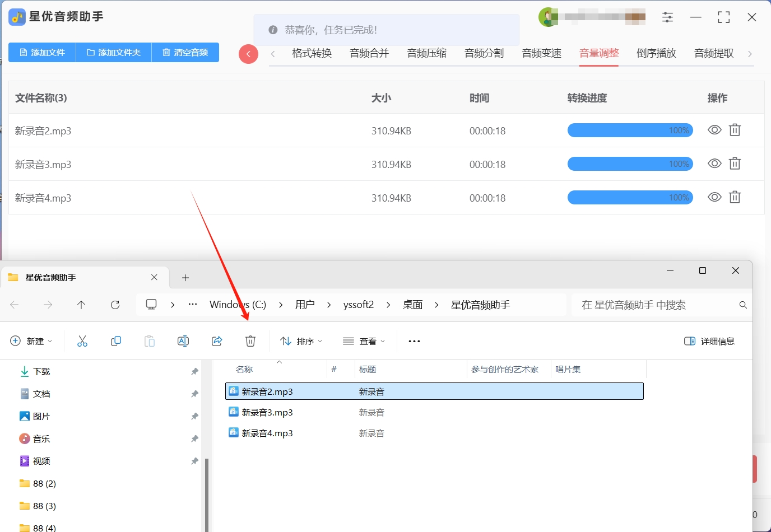The height and width of the screenshot is (532, 771).
Task: Show more tabs with right chevron
Action: (x=750, y=54)
